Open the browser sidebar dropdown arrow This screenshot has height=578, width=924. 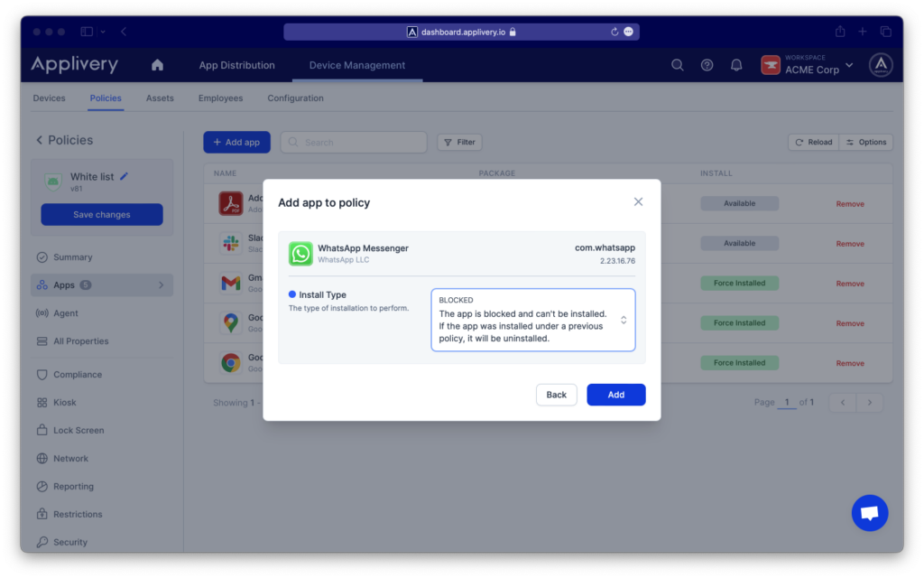(x=103, y=32)
